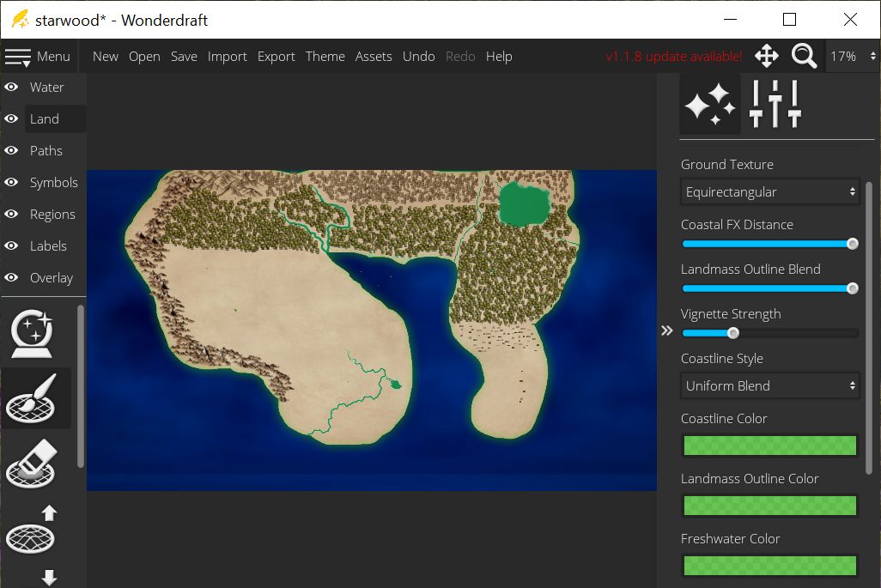The width and height of the screenshot is (881, 588).
Task: Click the 17% zoom level stepper
Action: pyautogui.click(x=872, y=57)
